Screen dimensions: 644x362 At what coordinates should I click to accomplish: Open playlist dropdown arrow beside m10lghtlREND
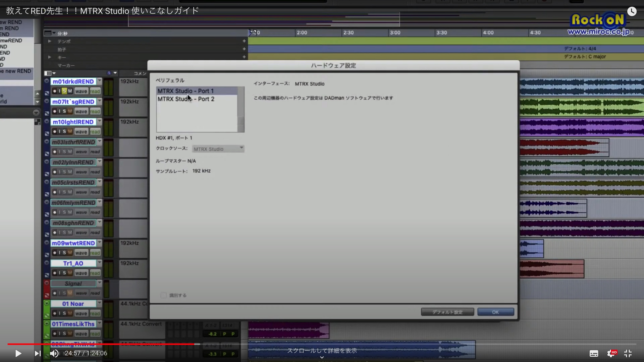(x=99, y=122)
